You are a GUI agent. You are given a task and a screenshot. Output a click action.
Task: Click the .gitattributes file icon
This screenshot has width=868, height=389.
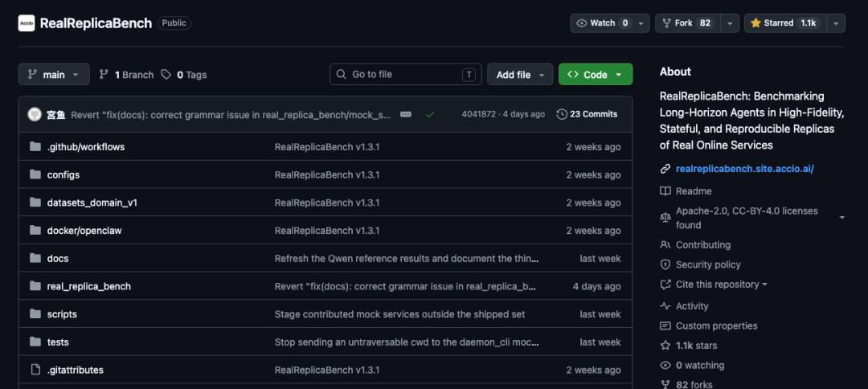(35, 370)
